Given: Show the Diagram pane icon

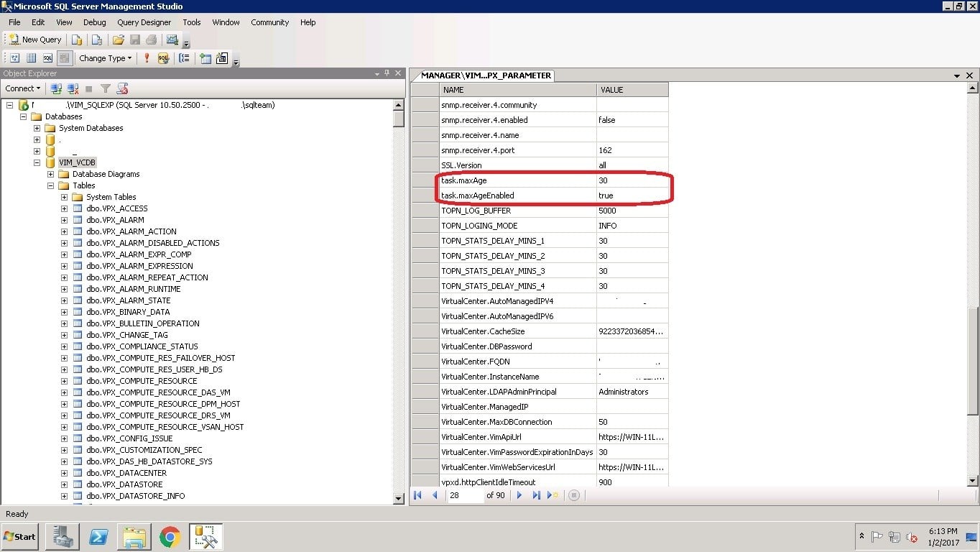Looking at the screenshot, I should click(14, 58).
